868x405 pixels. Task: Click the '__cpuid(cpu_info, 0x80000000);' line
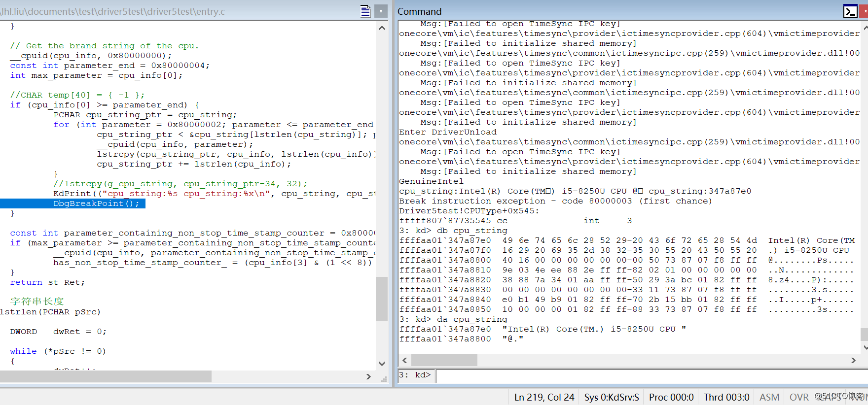point(91,56)
